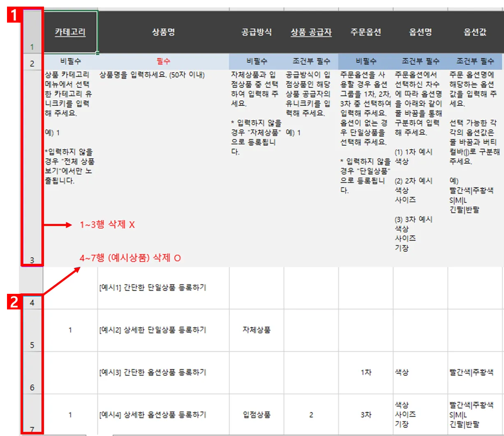
Task: Click category value 1 in 예시2 row
Action: [x=70, y=330]
